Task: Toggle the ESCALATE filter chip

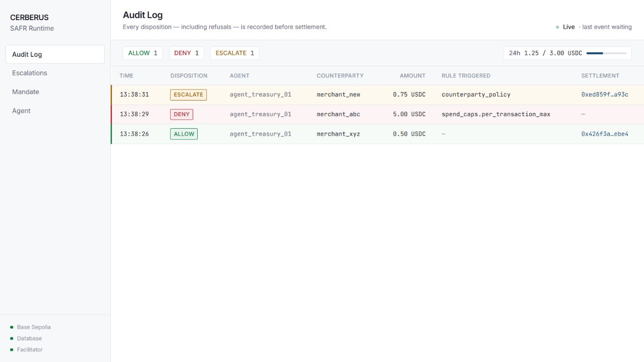Action: coord(235,53)
